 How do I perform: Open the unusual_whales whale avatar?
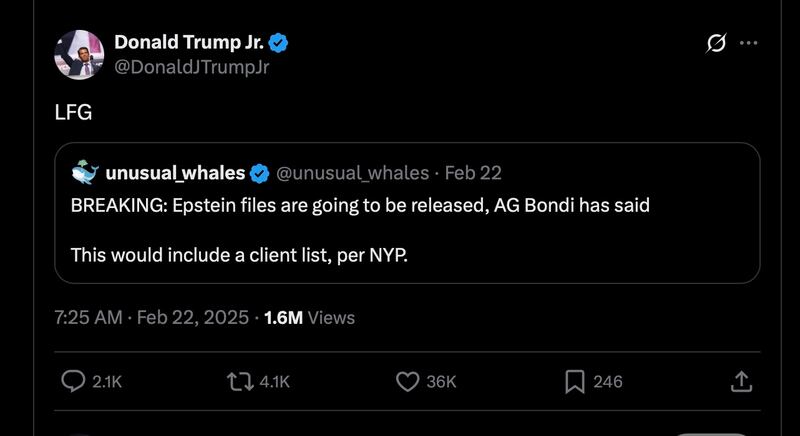click(85, 173)
